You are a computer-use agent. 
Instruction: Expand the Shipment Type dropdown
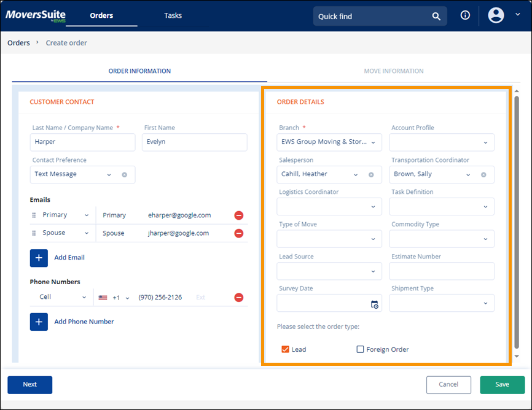point(441,303)
